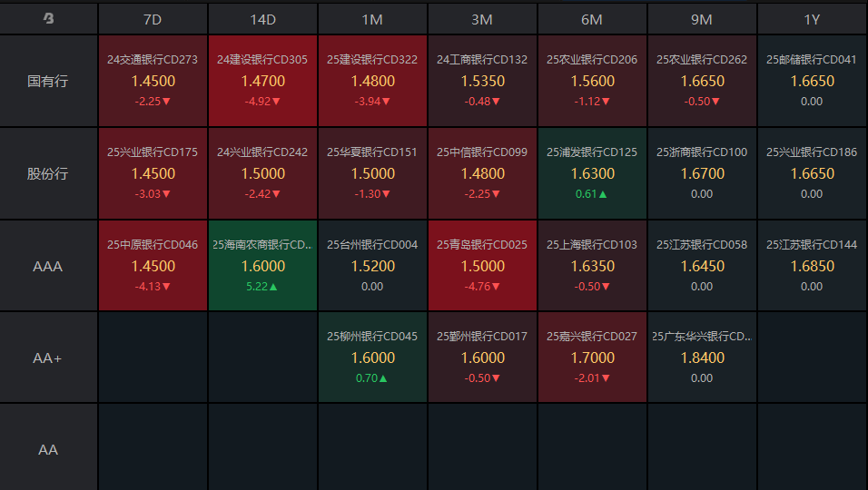This screenshot has height=490, width=868.
Task: Open the 24工商银行CD132 cell
Action: click(482, 81)
